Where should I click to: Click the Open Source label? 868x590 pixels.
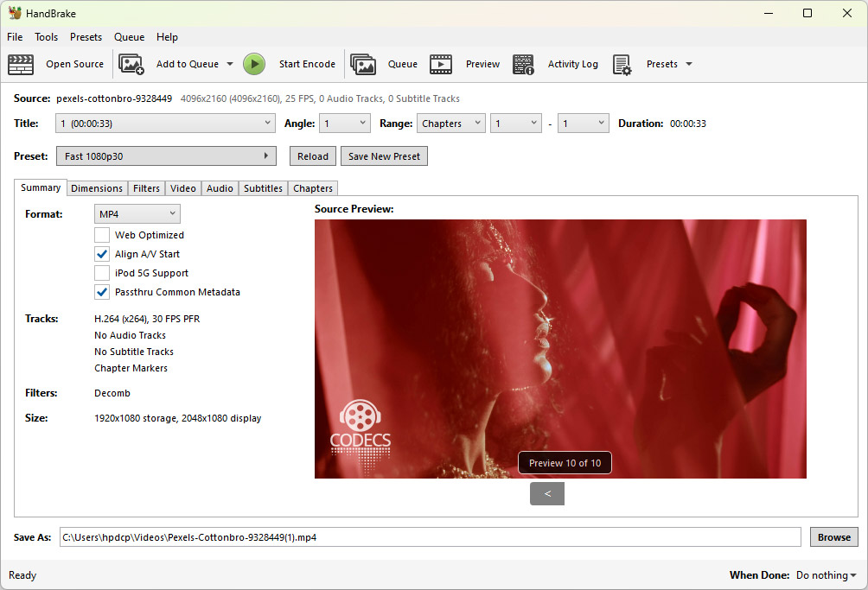click(x=74, y=64)
